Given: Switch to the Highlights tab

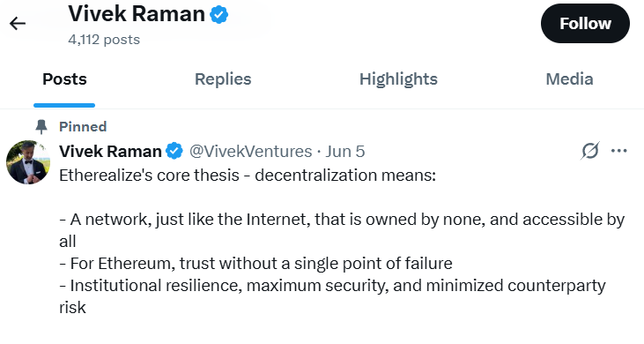Looking at the screenshot, I should [398, 79].
